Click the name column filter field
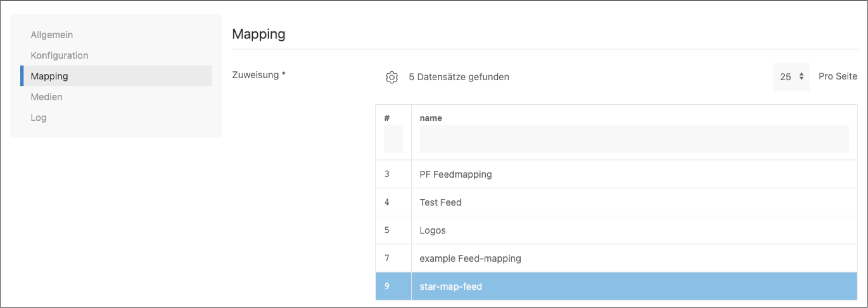The image size is (868, 308). pyautogui.click(x=634, y=139)
